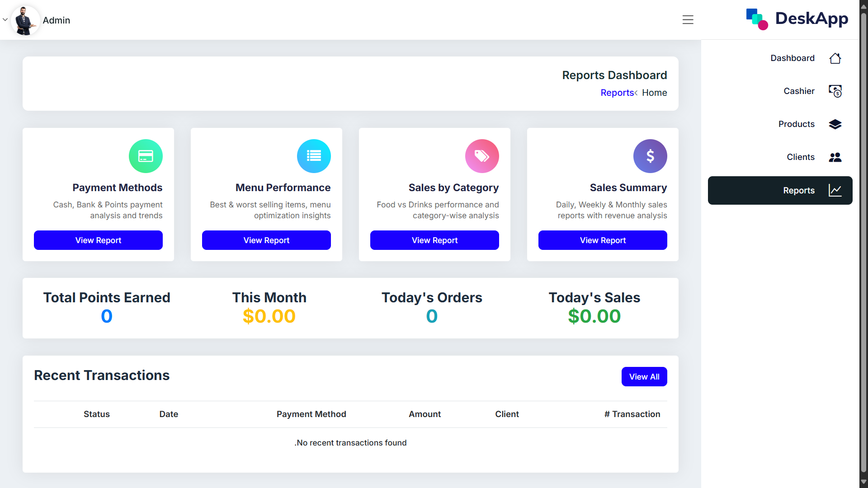View the Sales Summary report
The height and width of the screenshot is (488, 868).
tap(603, 240)
